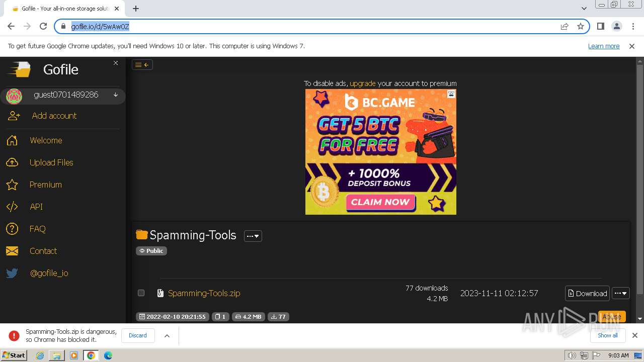Open Internet Explorer from the taskbar
This screenshot has height=362, width=644.
pos(40,355)
